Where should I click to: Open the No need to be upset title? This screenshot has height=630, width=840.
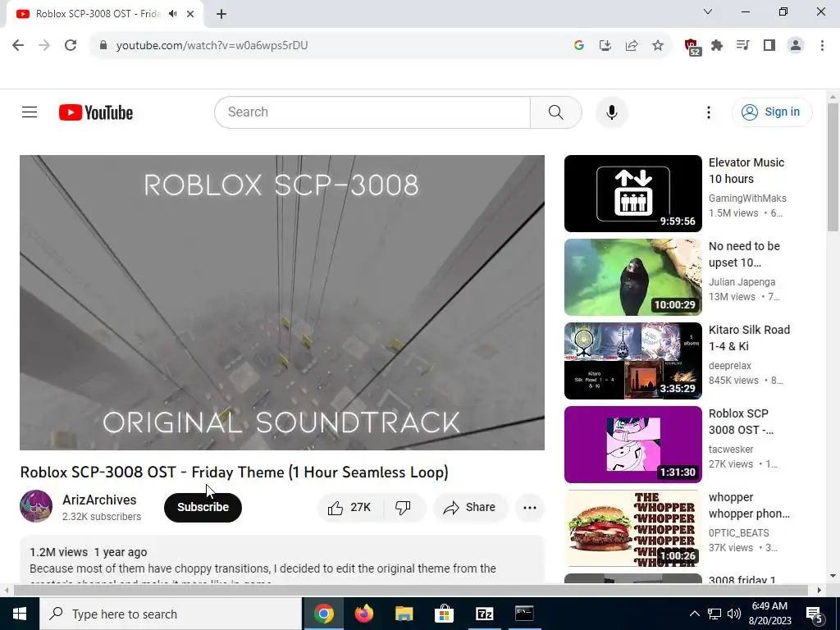point(744,254)
